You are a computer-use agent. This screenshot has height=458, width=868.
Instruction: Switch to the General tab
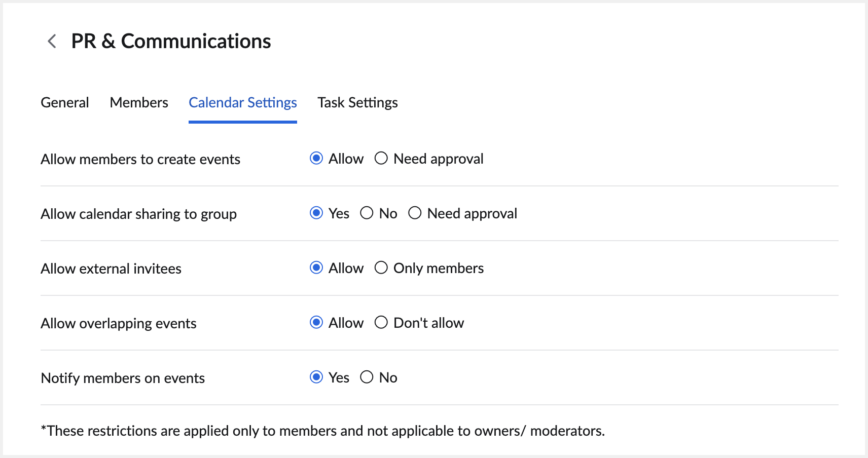click(64, 102)
